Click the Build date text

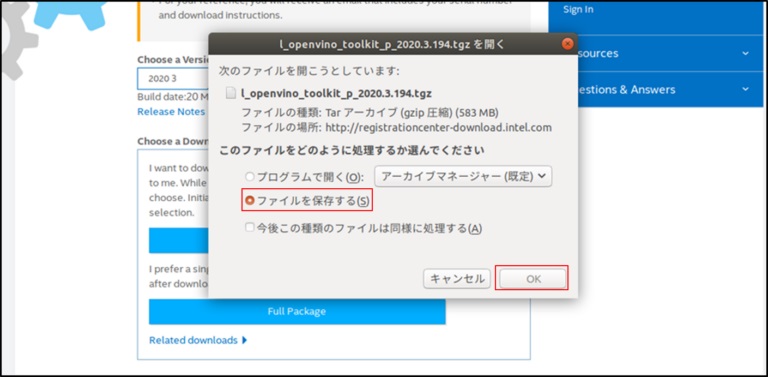coord(173,96)
